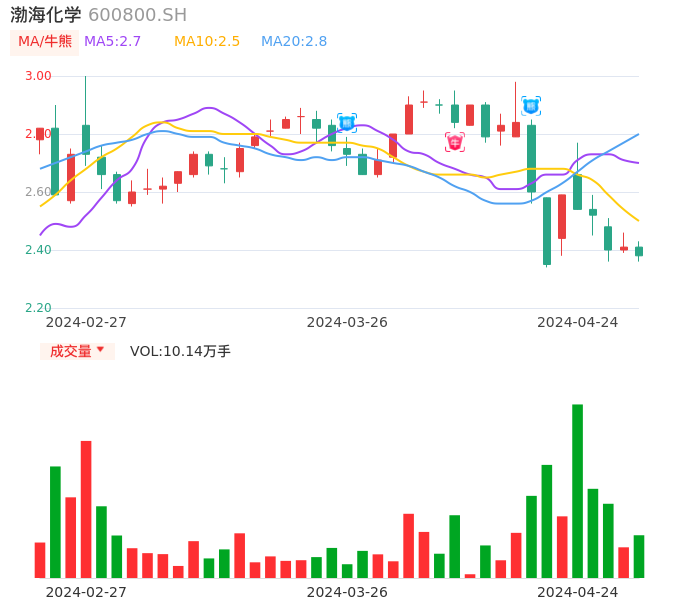Click the blue bear marker near 2024-04-24
Image resolution: width=686 pixels, height=606 pixels.
[531, 105]
